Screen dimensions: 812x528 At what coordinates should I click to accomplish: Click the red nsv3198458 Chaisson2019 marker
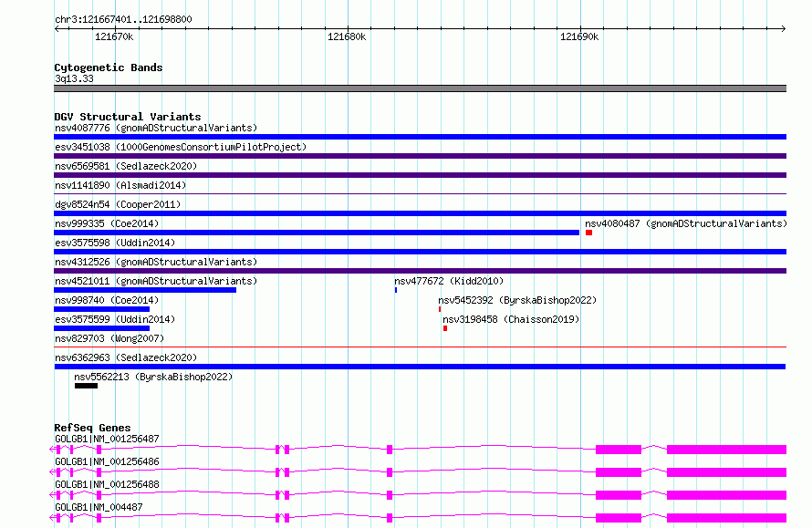pos(445,328)
